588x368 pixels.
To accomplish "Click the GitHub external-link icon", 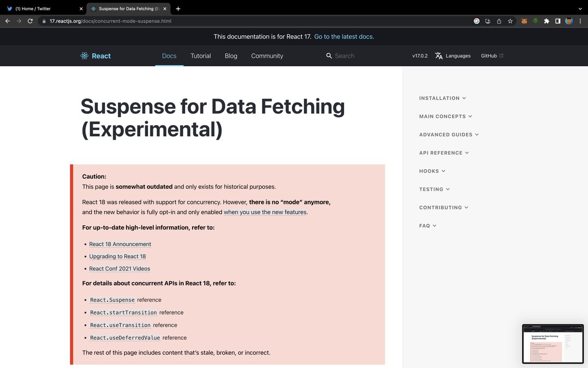I will (x=501, y=55).
